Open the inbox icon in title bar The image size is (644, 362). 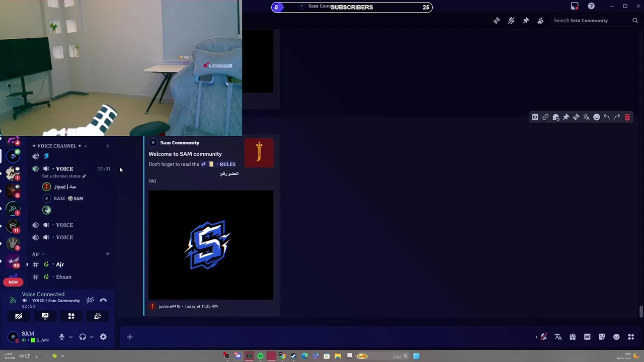click(575, 6)
